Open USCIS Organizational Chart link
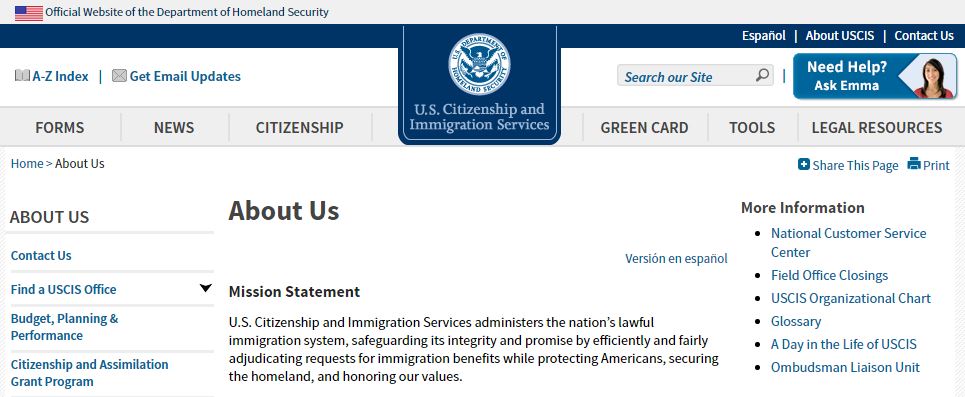 pyautogui.click(x=851, y=298)
